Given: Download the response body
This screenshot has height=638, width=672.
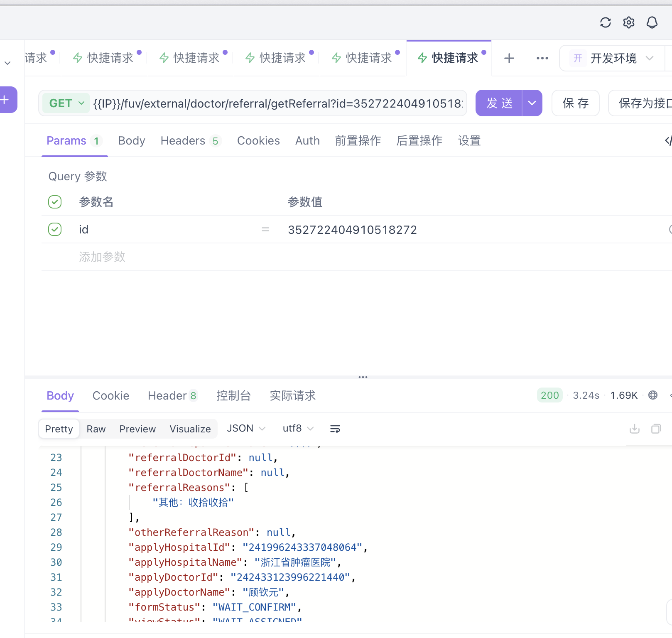Looking at the screenshot, I should coord(635,429).
